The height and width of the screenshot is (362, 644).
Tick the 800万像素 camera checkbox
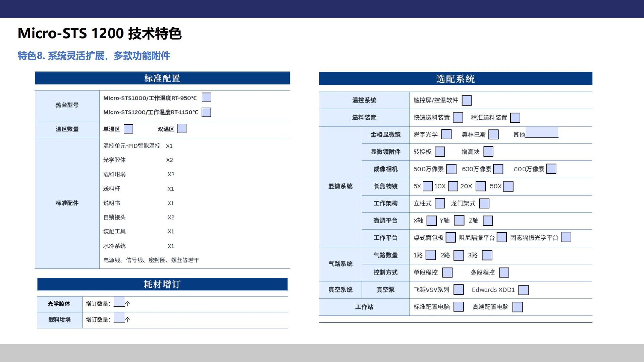[551, 169]
